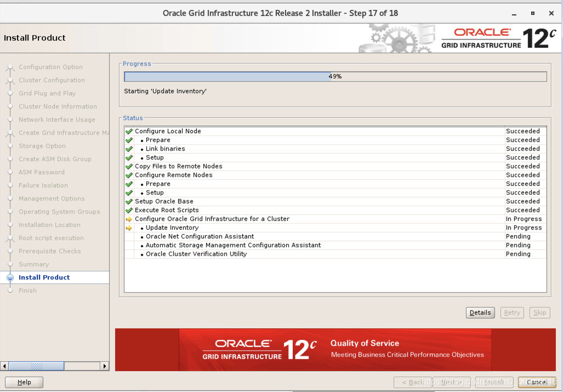Screen dimensions: 563x392
Task: Select Root script execution step
Action: pos(51,238)
